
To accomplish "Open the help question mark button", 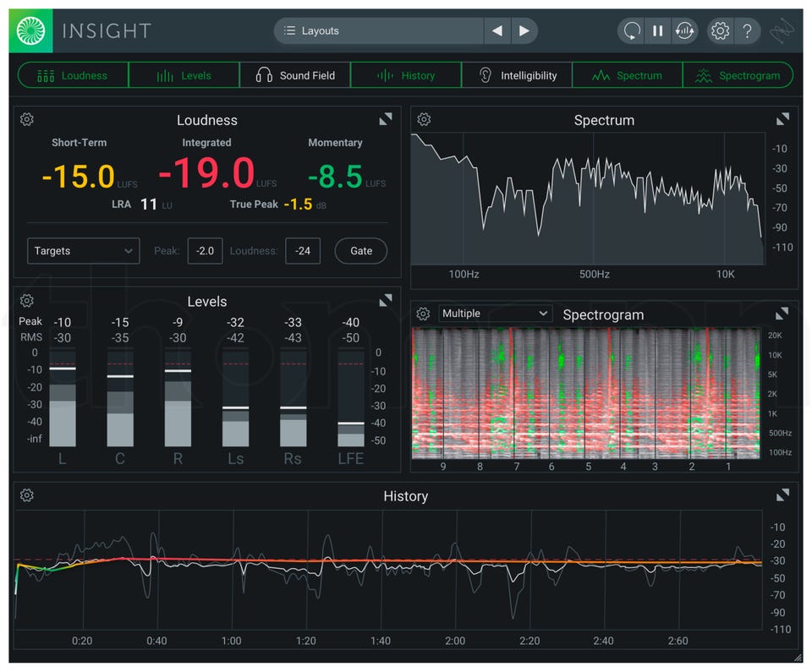I will [x=748, y=31].
